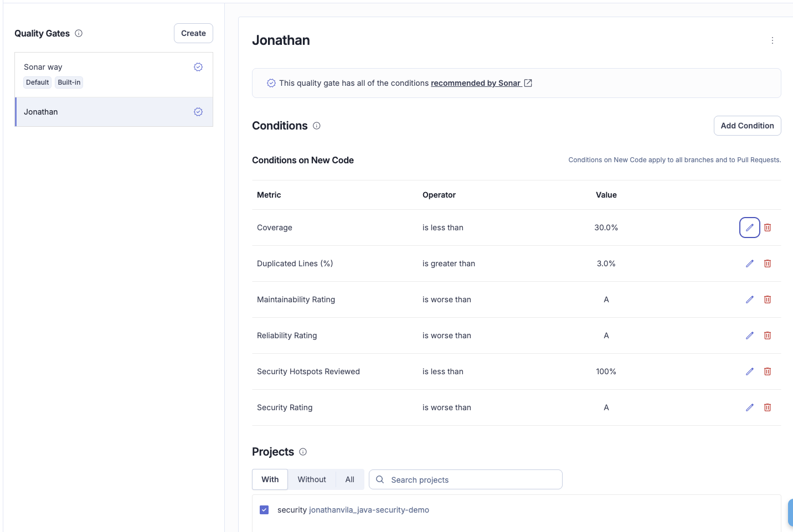Image resolution: width=793 pixels, height=532 pixels.
Task: Edit the Coverage condition with pencil icon
Action: point(749,228)
